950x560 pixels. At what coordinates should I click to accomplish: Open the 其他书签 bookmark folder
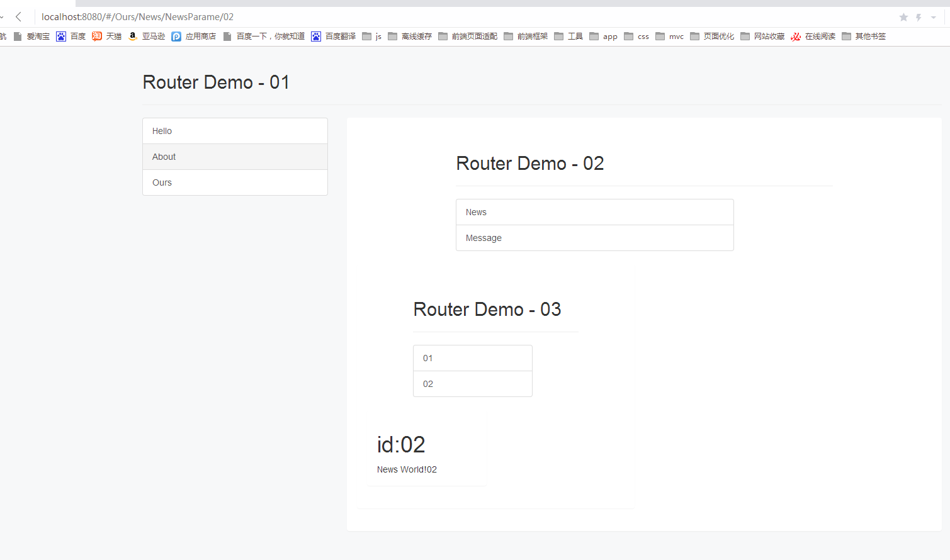(864, 36)
